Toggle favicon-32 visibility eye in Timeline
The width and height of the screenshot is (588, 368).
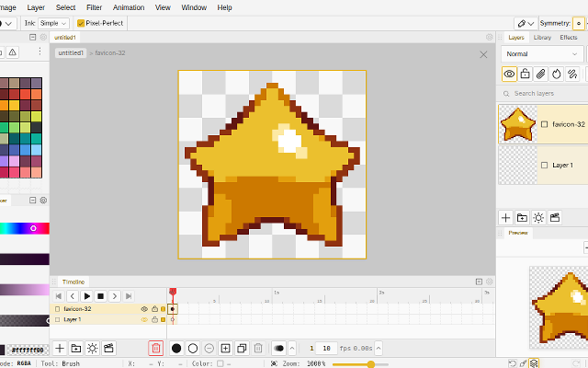coord(144,309)
